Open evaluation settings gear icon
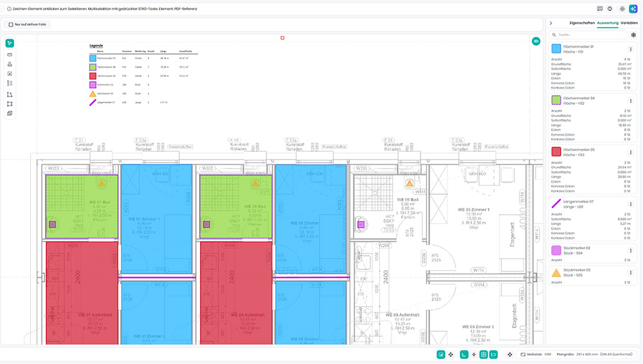The width and height of the screenshot is (643, 364). pyautogui.click(x=633, y=35)
